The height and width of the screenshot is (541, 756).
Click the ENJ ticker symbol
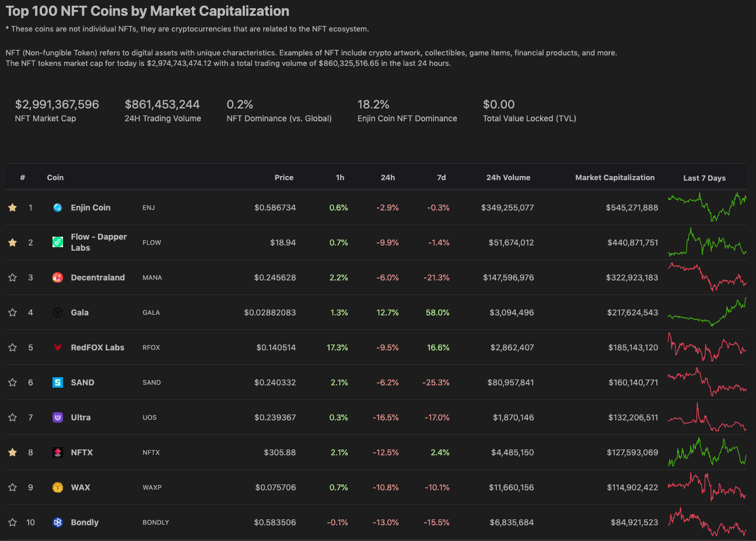click(x=149, y=208)
